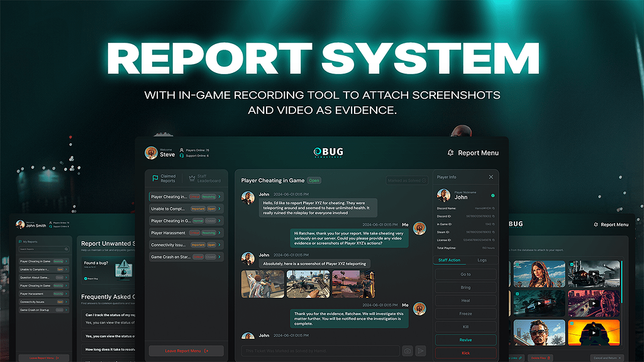Click the search icon in My Reports
Screen dimensions: 644x362
(x=65, y=249)
